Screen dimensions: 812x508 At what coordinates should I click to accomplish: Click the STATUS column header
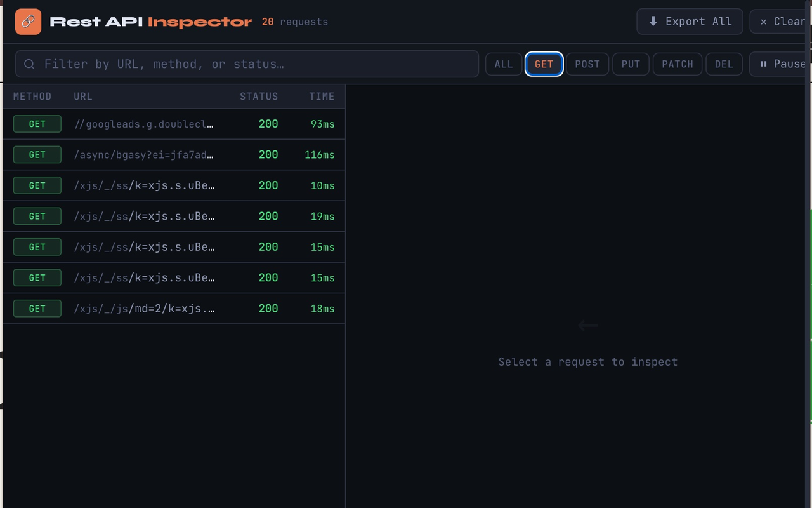[259, 97]
